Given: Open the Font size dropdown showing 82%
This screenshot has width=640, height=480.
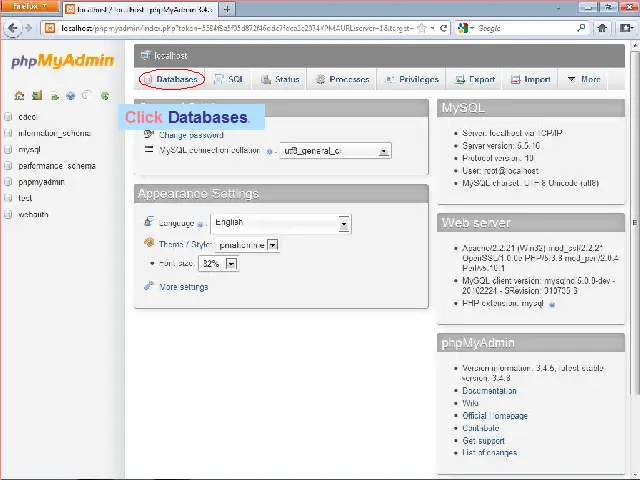Looking at the screenshot, I should pyautogui.click(x=218, y=264).
